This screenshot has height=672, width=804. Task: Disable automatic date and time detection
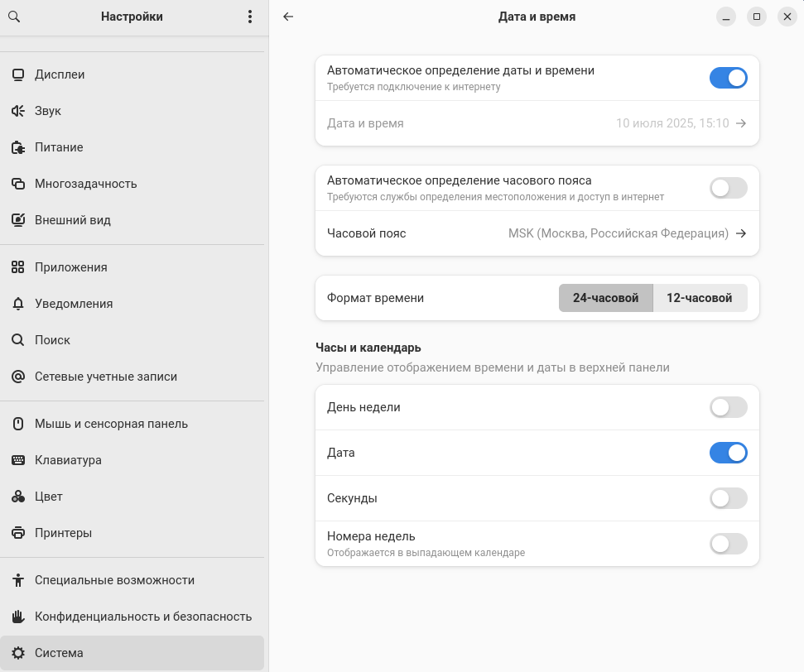coord(728,78)
